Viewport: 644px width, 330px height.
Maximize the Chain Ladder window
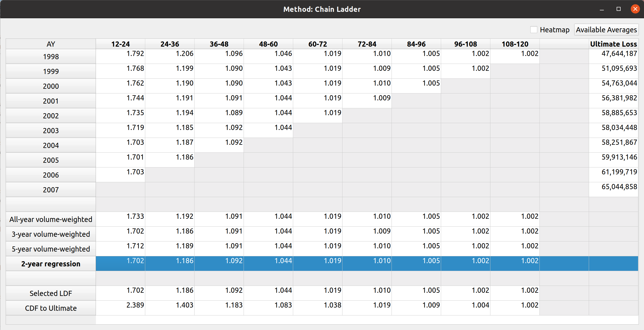click(x=619, y=9)
